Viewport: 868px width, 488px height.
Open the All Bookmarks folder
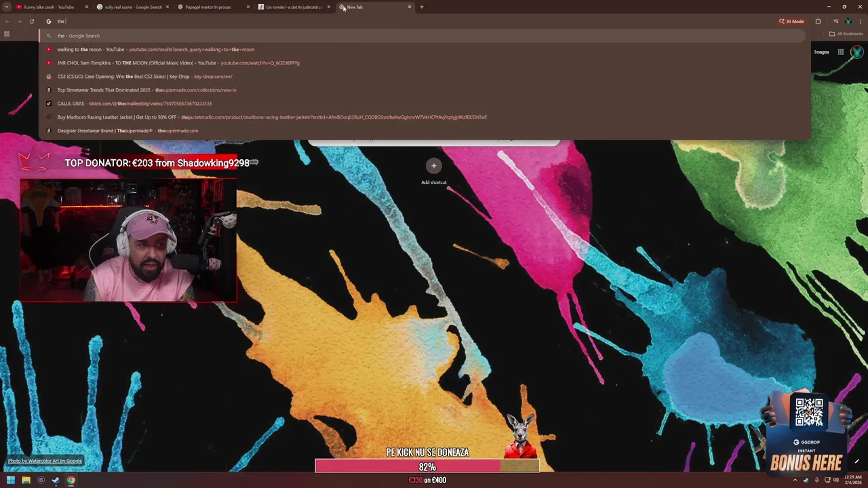tap(846, 34)
